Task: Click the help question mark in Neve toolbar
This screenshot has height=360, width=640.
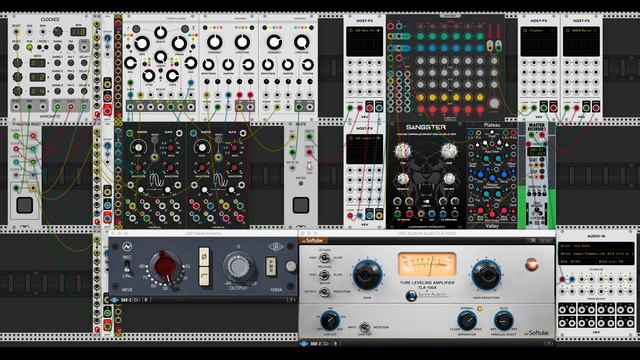Action: (292, 300)
